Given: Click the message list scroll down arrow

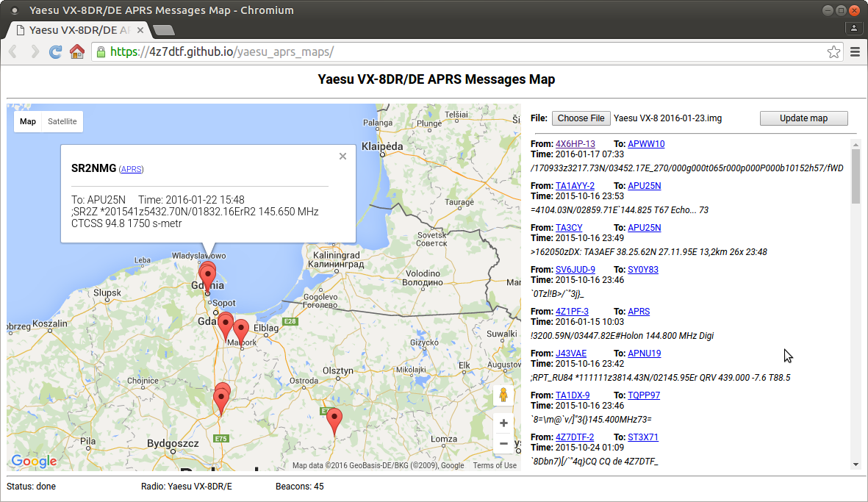Looking at the screenshot, I should (x=856, y=465).
